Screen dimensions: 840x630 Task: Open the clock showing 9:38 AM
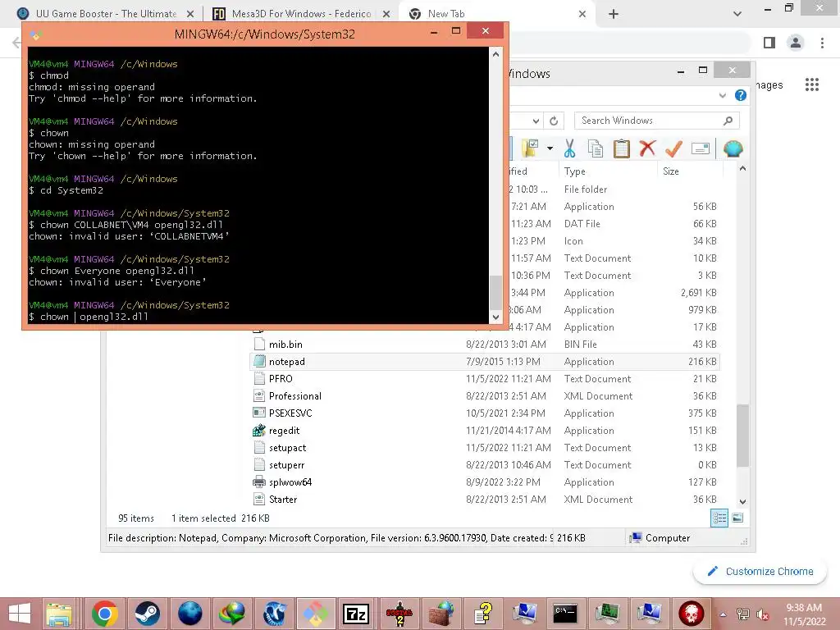pyautogui.click(x=804, y=614)
